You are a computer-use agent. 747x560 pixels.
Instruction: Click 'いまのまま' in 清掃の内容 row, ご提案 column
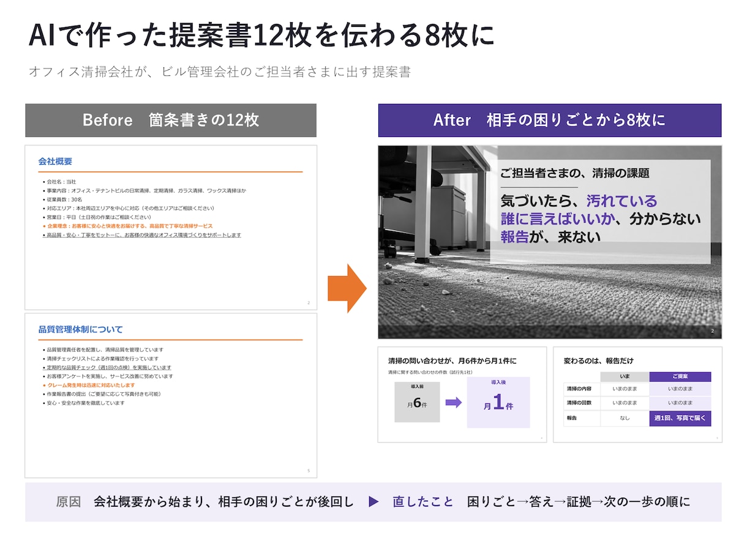coord(680,389)
